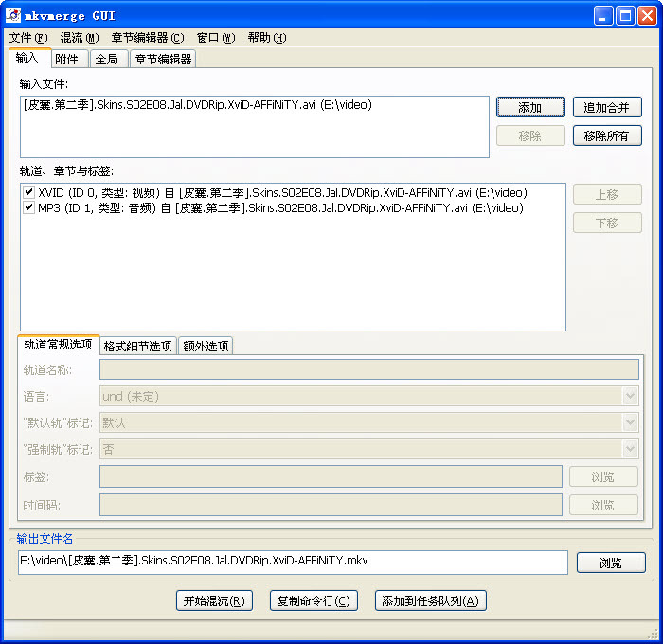Screen dimensions: 663x644
Task: Click the 上移 button
Action: pos(607,194)
